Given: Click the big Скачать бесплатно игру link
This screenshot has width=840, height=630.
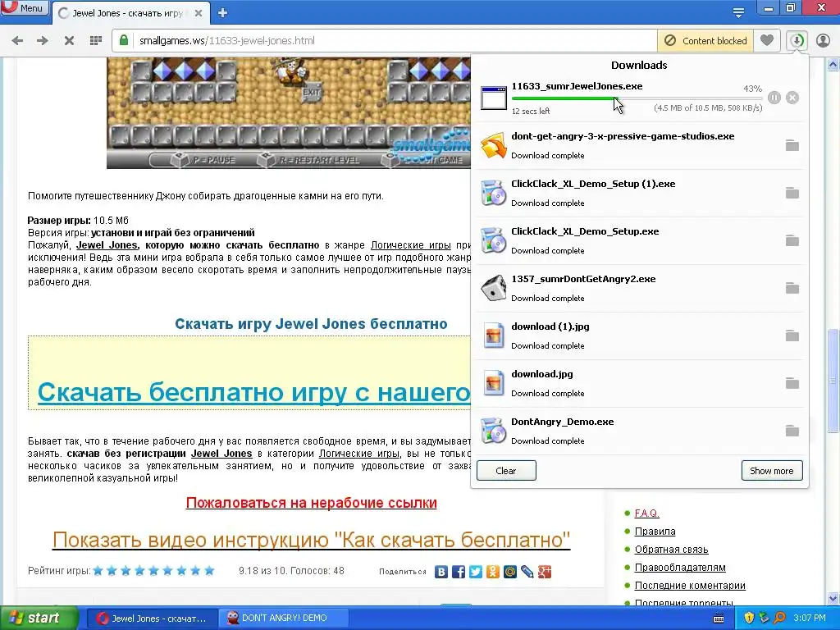Looking at the screenshot, I should (254, 393).
